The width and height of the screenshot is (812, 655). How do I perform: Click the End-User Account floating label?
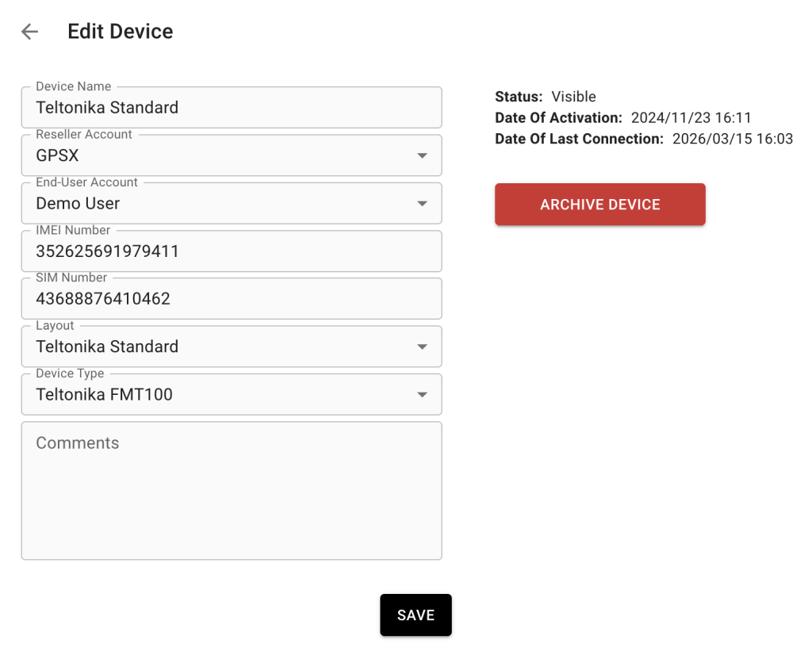pos(86,182)
